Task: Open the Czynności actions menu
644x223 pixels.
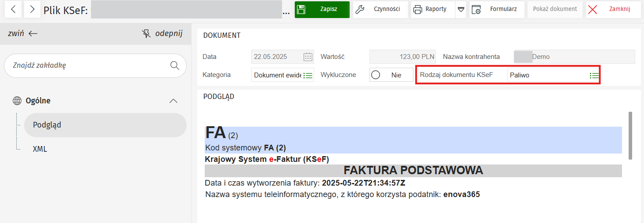Action: tap(380, 9)
